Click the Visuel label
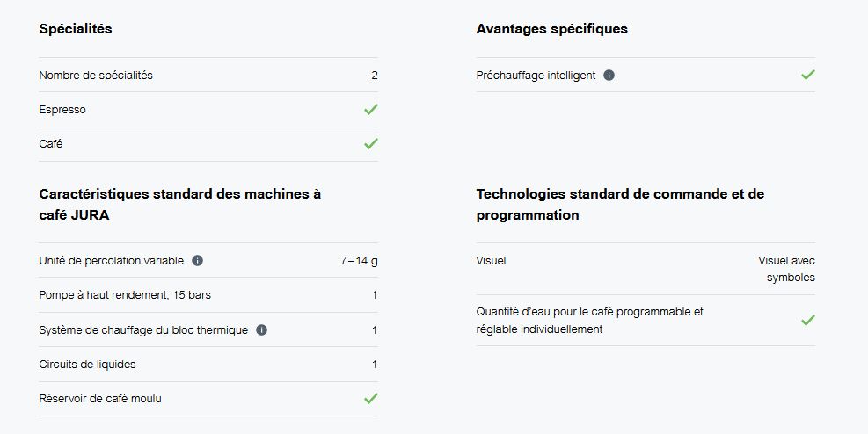 pos(491,260)
